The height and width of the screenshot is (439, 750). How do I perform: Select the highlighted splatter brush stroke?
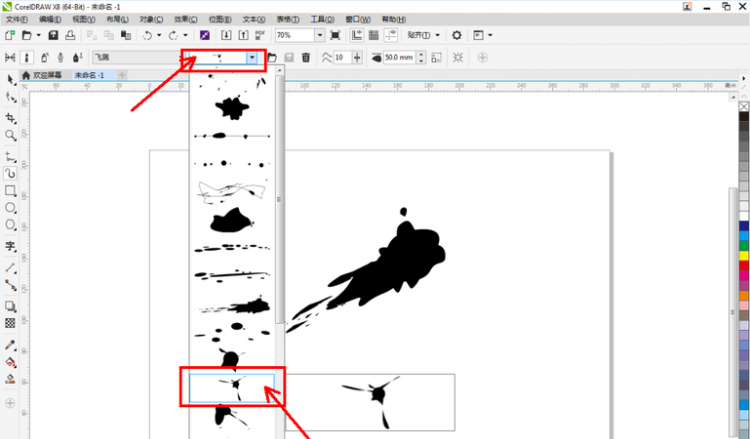coord(233,384)
